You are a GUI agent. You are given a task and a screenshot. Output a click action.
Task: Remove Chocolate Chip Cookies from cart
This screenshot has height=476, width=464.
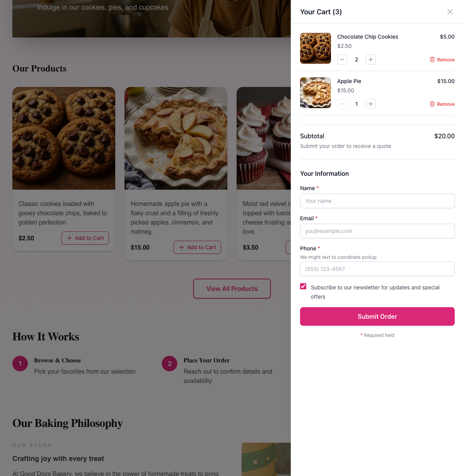pyautogui.click(x=442, y=60)
